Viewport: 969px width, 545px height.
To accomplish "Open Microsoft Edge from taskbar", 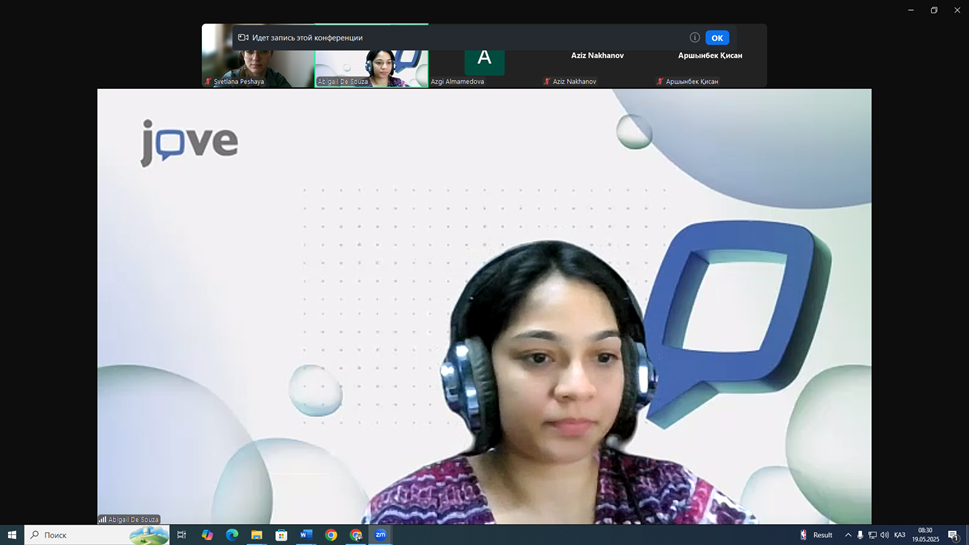I will (232, 535).
